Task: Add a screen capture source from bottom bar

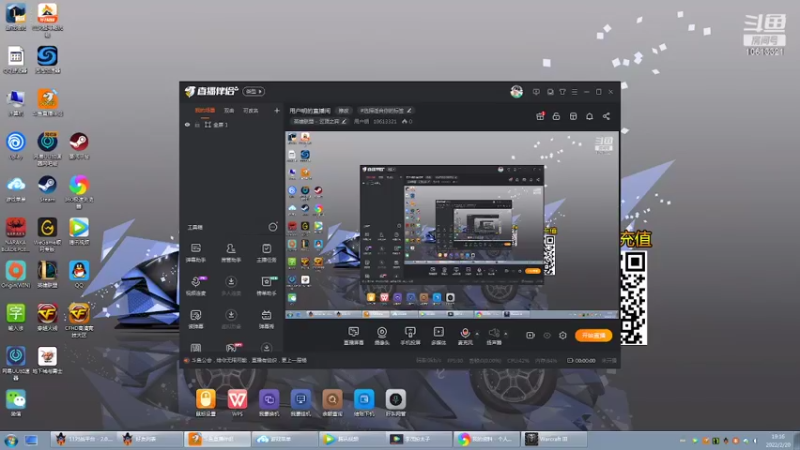Action: click(354, 335)
